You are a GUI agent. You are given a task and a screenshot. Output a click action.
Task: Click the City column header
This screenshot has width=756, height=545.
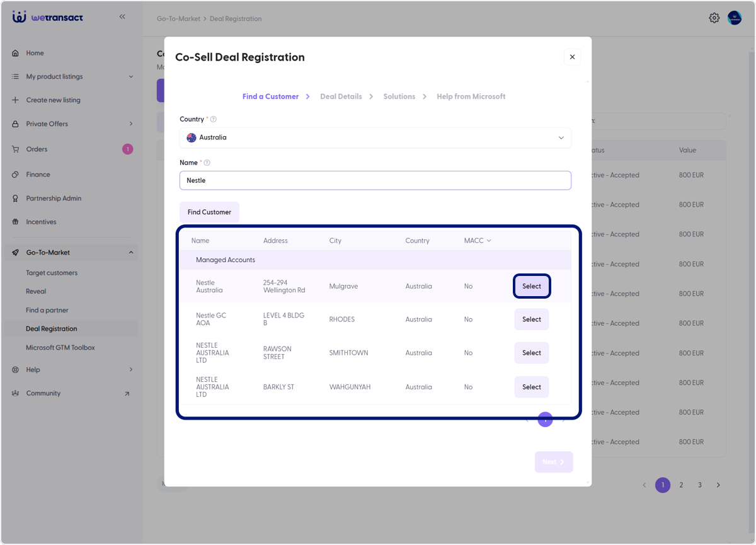tap(335, 241)
